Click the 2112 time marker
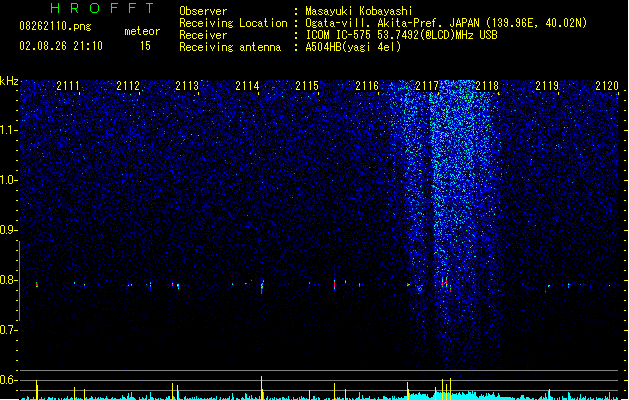The image size is (629, 400). pos(128,86)
